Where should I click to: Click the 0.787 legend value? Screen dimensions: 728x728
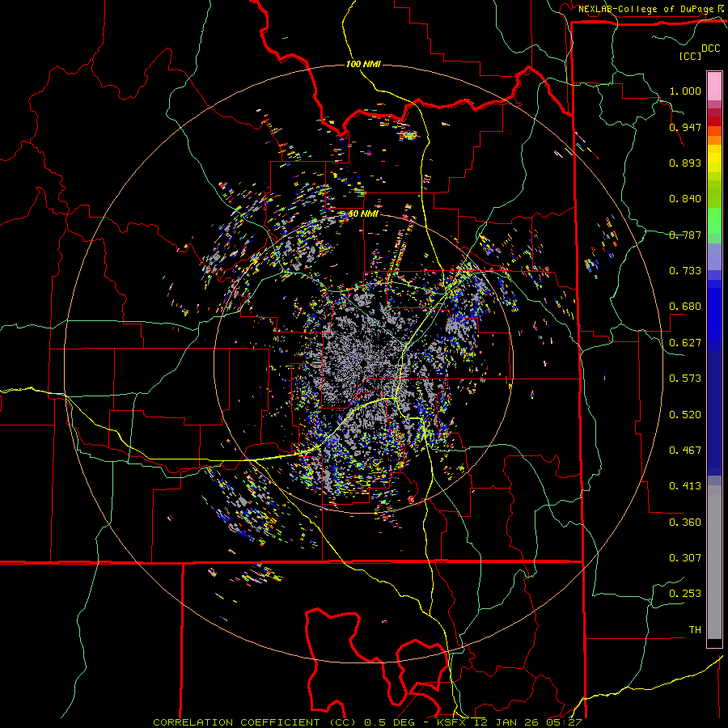pos(685,235)
